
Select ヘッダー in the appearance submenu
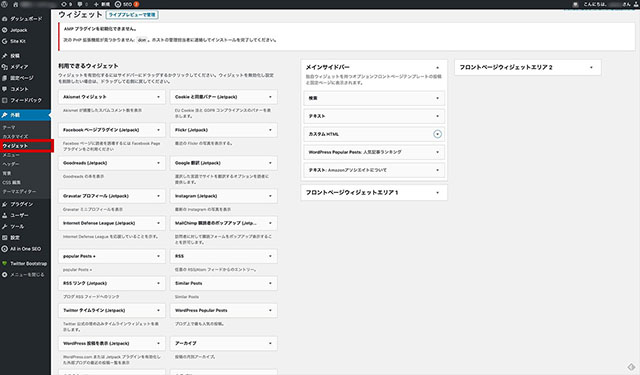[11, 164]
